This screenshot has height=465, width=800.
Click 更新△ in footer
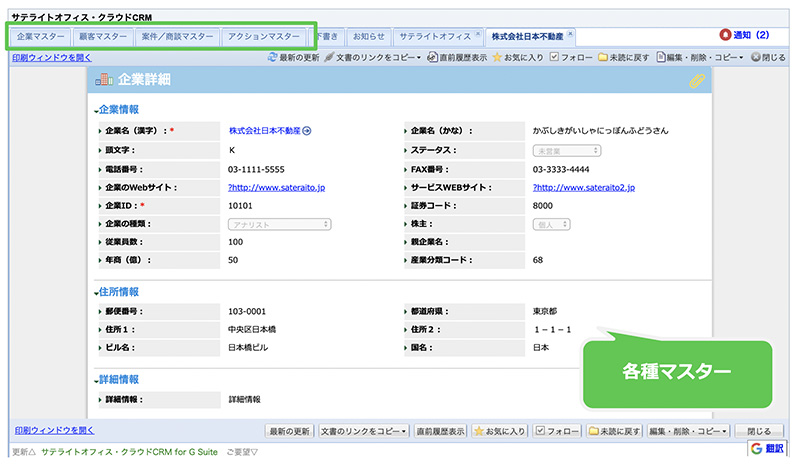tap(24, 452)
